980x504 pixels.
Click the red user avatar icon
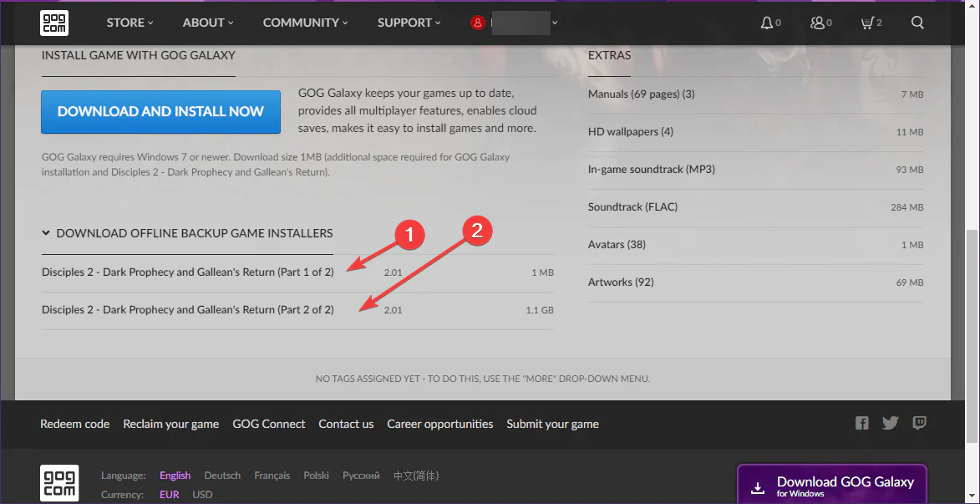[x=478, y=23]
